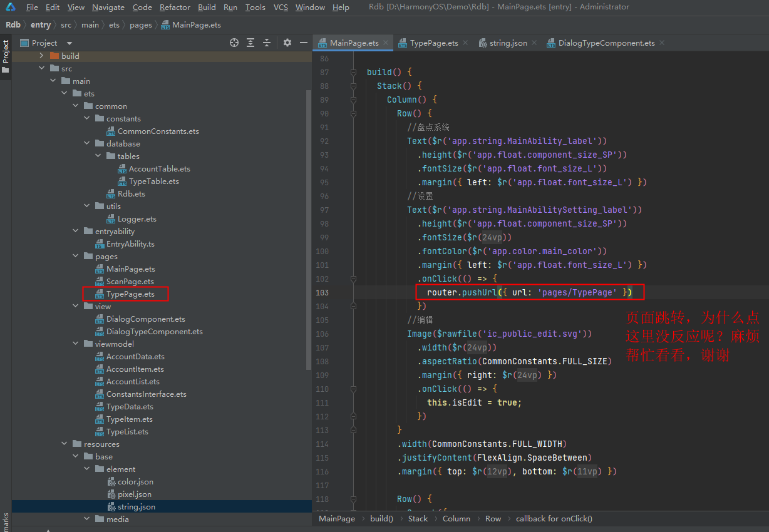Click the fold marker at line 102
The height and width of the screenshot is (532, 769).
click(354, 279)
